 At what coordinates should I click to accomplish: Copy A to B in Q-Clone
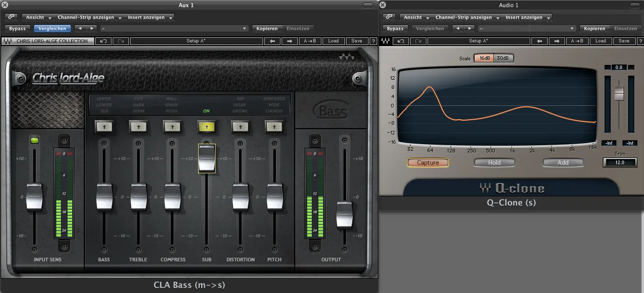click(577, 41)
